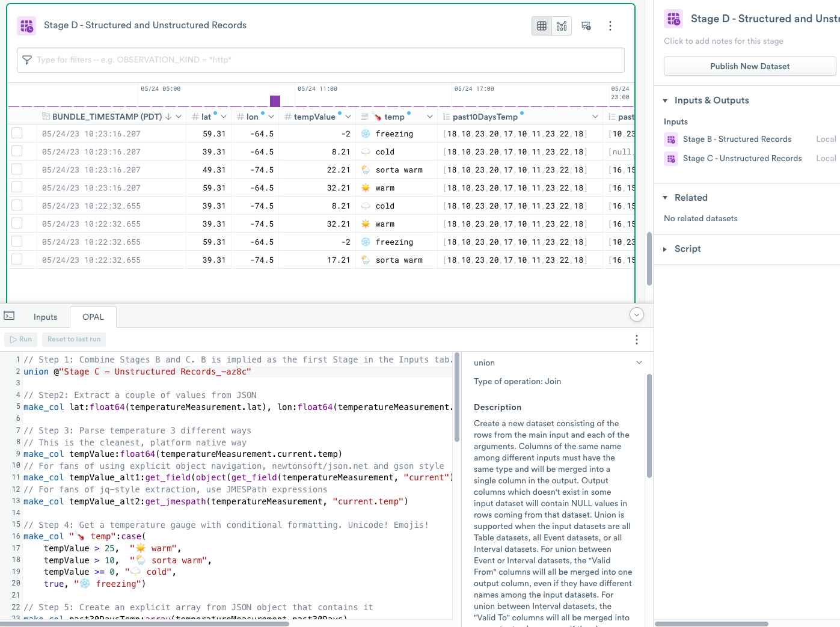
Task: Tick the last row's checkbox
Action: 17,260
